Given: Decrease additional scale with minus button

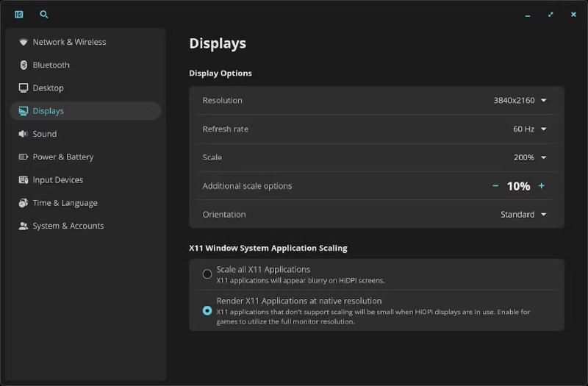Looking at the screenshot, I should tap(495, 186).
